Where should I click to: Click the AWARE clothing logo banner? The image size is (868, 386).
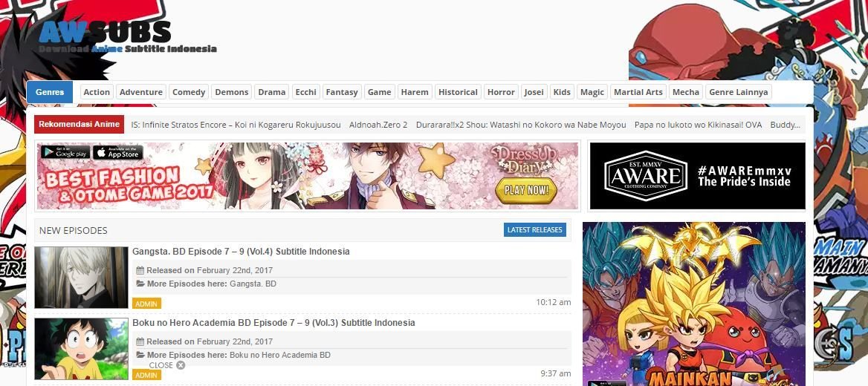click(x=698, y=176)
